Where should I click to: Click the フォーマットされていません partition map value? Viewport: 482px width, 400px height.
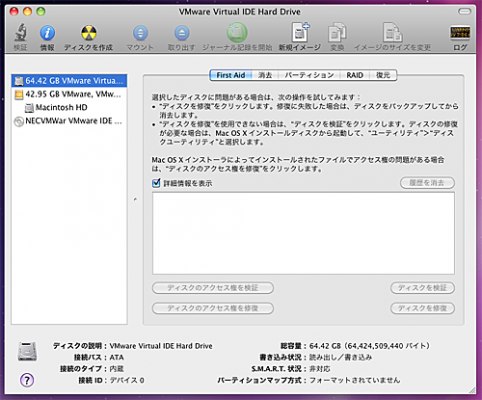point(355,380)
